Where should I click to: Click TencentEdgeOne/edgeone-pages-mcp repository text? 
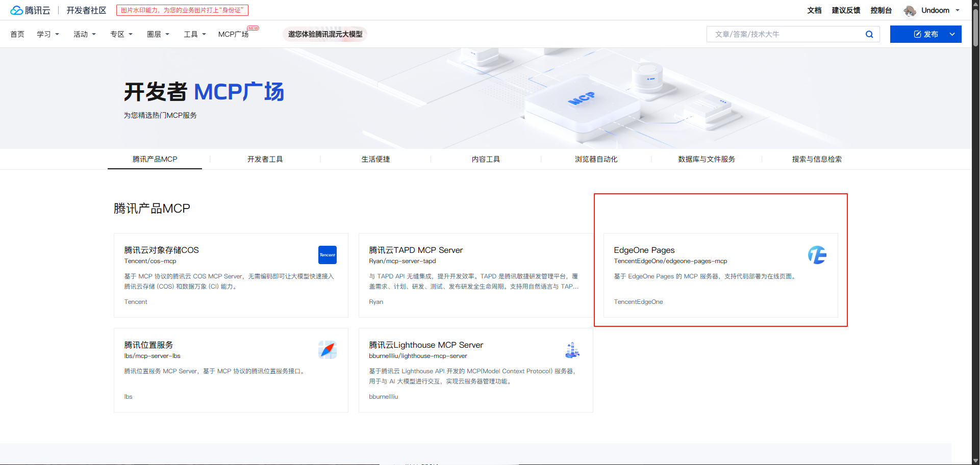click(x=670, y=261)
